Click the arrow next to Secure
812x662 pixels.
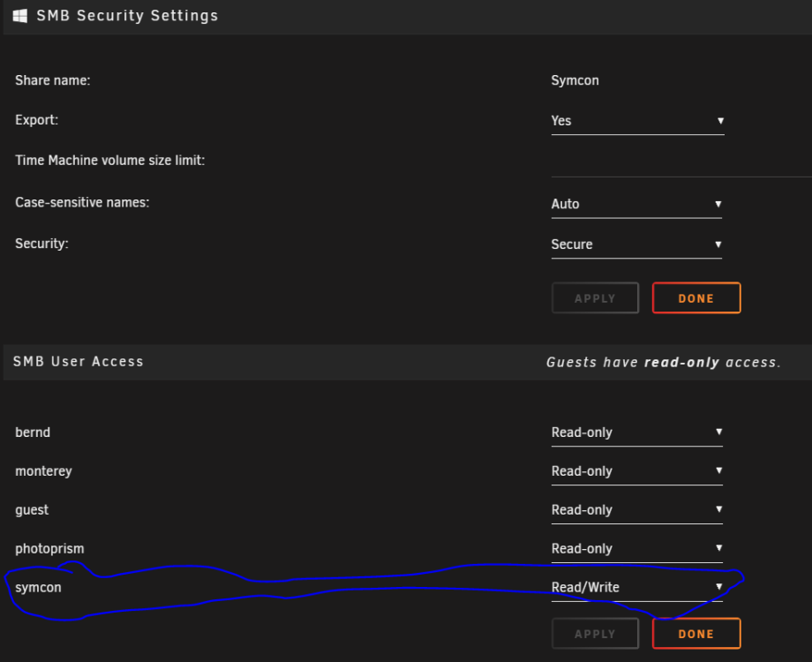pos(718,244)
